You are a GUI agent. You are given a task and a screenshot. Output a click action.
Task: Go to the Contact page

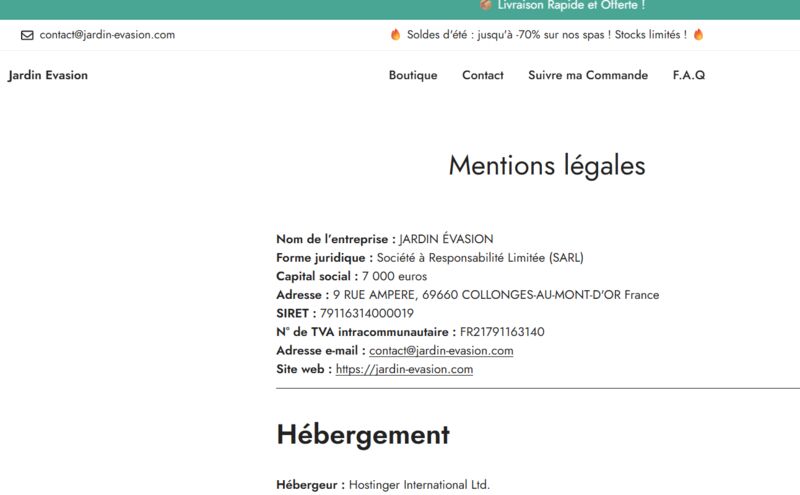pos(483,75)
